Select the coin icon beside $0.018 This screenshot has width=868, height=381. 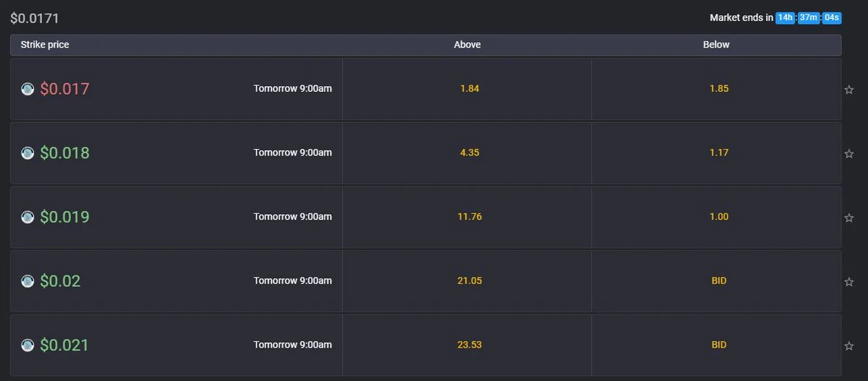[x=27, y=153]
